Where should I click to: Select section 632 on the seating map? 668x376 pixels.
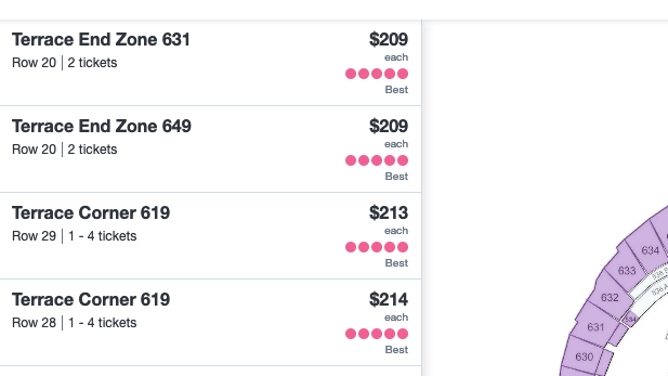pyautogui.click(x=609, y=297)
